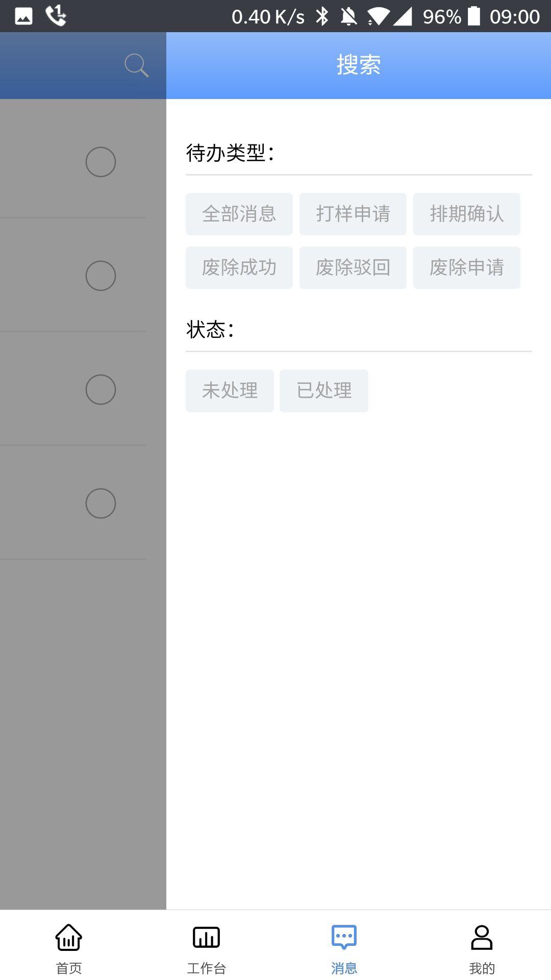Select the first message radio circle
Image resolution: width=551 pixels, height=980 pixels.
[x=101, y=162]
